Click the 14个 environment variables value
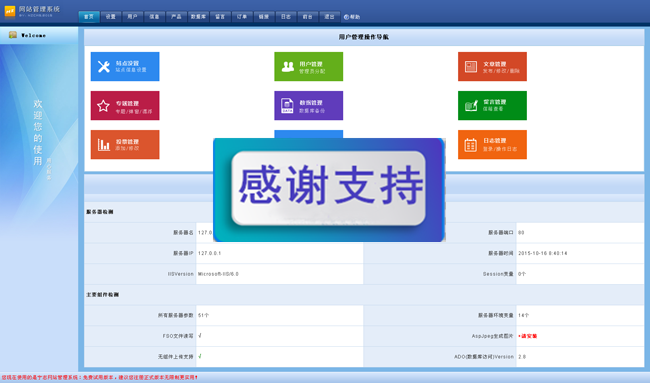This screenshot has height=383, width=650. tap(524, 315)
